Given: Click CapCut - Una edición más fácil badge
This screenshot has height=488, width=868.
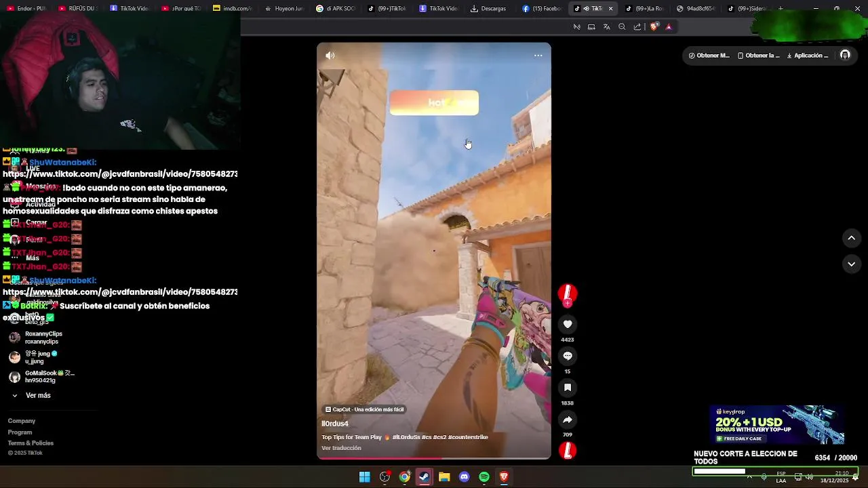Looking at the screenshot, I should 365,409.
